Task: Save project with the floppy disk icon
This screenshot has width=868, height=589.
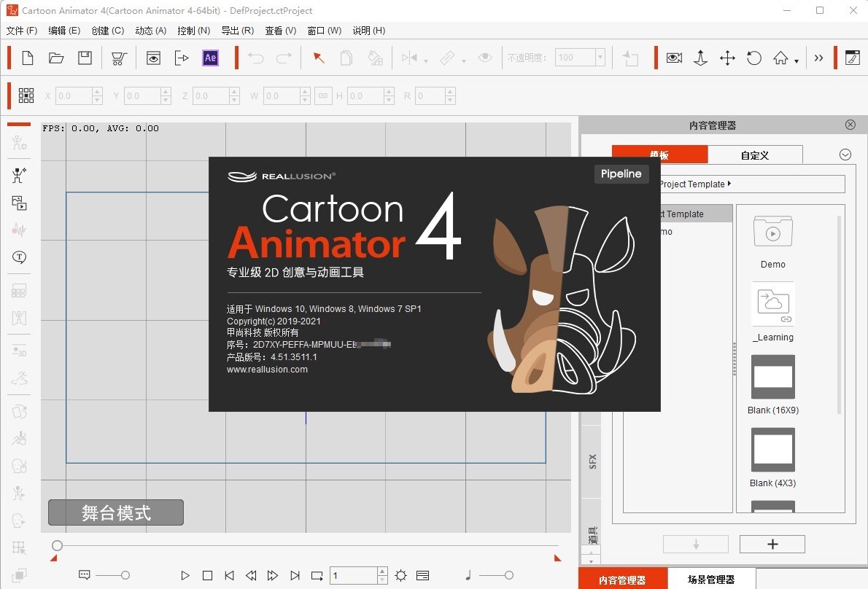Action: pyautogui.click(x=85, y=58)
